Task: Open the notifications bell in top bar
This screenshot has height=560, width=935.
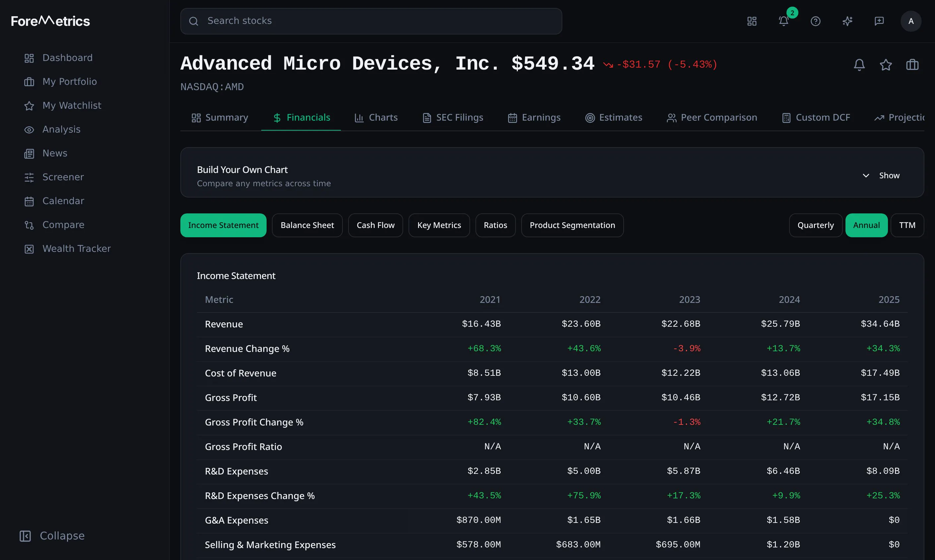Action: point(783,21)
